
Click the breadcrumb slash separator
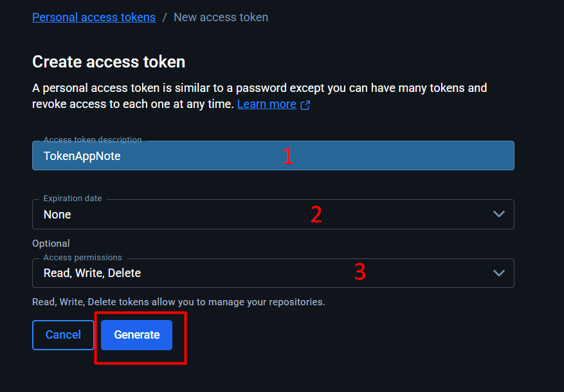[165, 17]
